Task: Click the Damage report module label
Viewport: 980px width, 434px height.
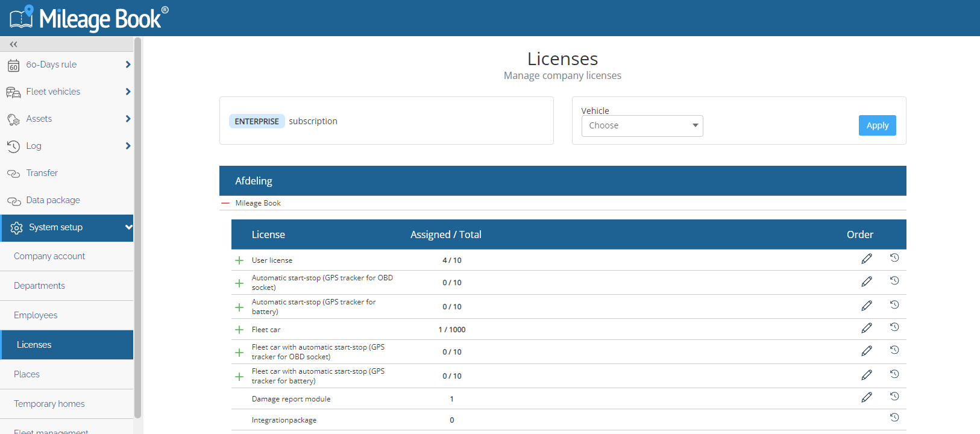Action: click(291, 399)
